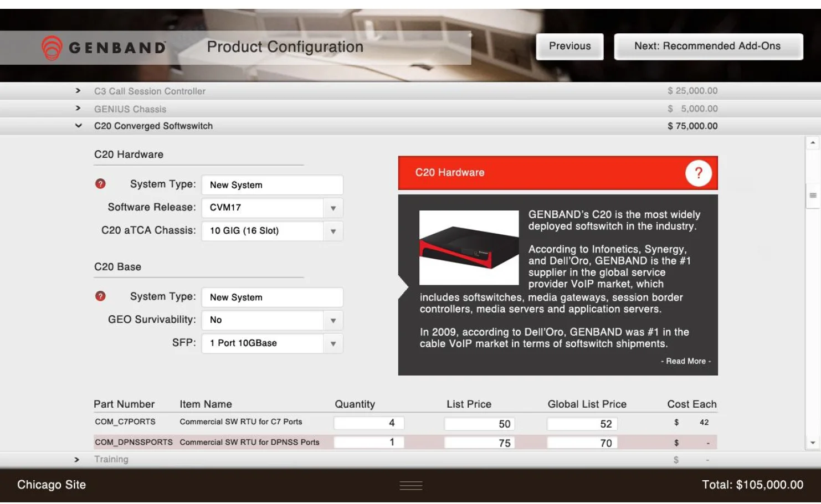Screen dimensions: 821x504
Task: Proceed to Next: Recommended Add-Ons
Action: point(708,47)
